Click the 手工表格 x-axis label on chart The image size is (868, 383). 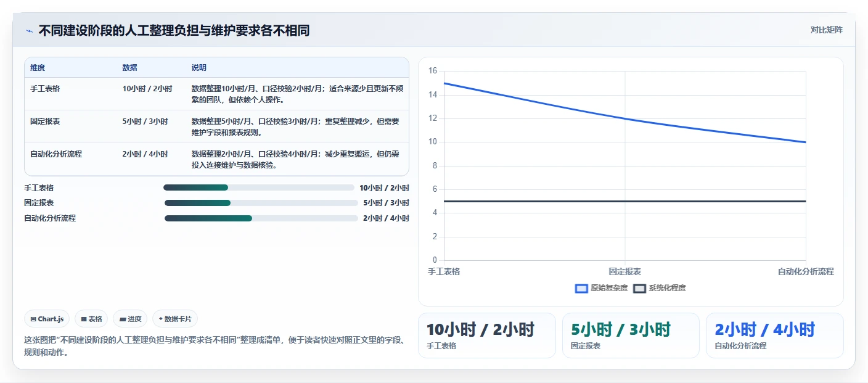(444, 271)
